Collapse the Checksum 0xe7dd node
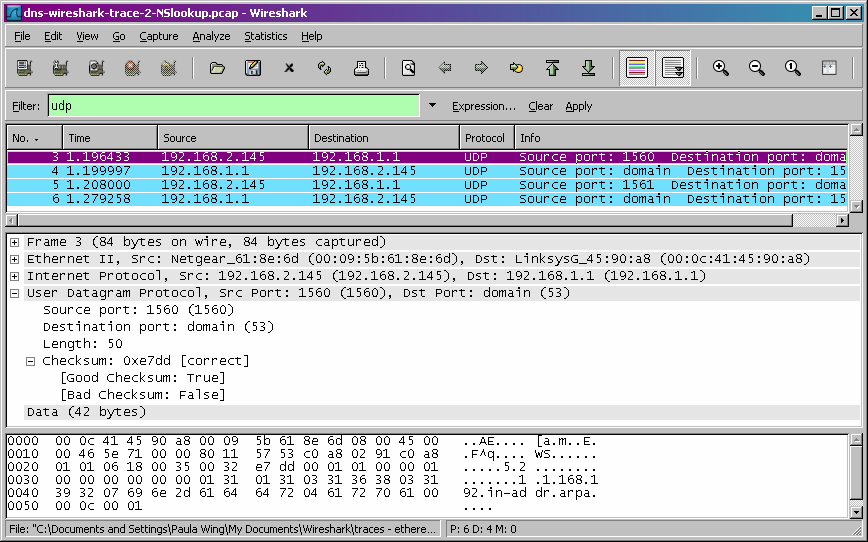Image resolution: width=868 pixels, height=542 pixels. coord(31,362)
